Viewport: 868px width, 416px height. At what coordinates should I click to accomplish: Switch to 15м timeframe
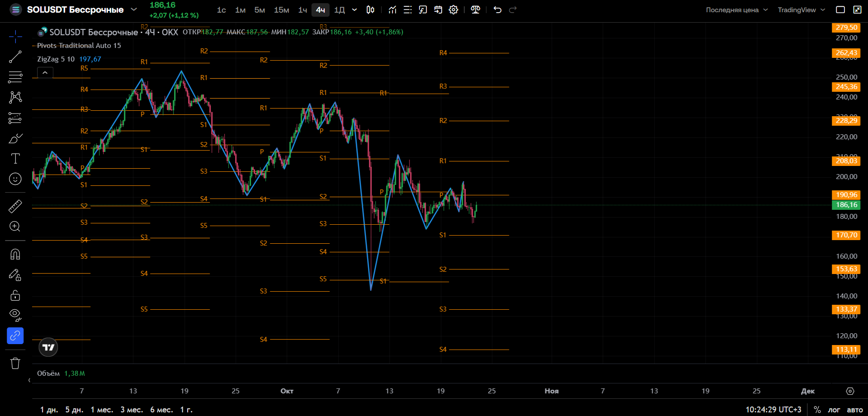point(282,10)
